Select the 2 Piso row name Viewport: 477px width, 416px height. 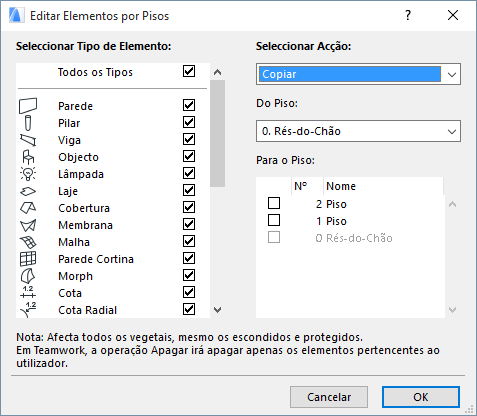coord(336,204)
